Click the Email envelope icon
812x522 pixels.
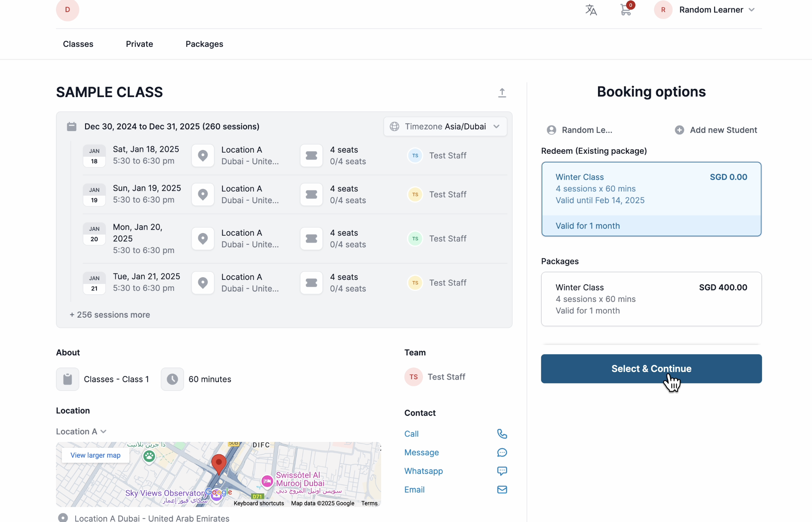click(502, 490)
